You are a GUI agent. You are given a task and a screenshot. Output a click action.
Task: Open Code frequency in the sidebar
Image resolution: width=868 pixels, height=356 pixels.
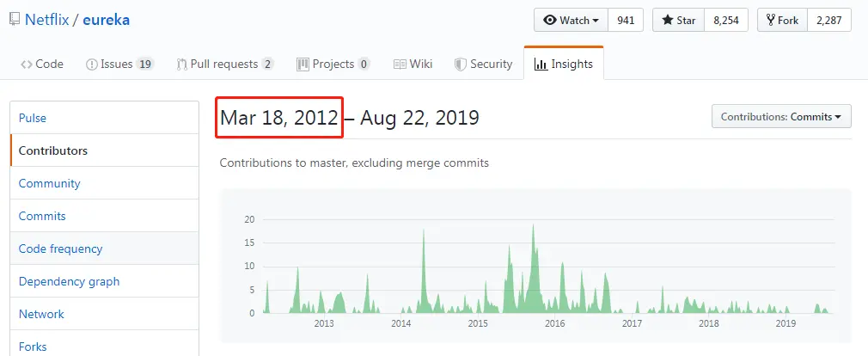(x=105, y=249)
